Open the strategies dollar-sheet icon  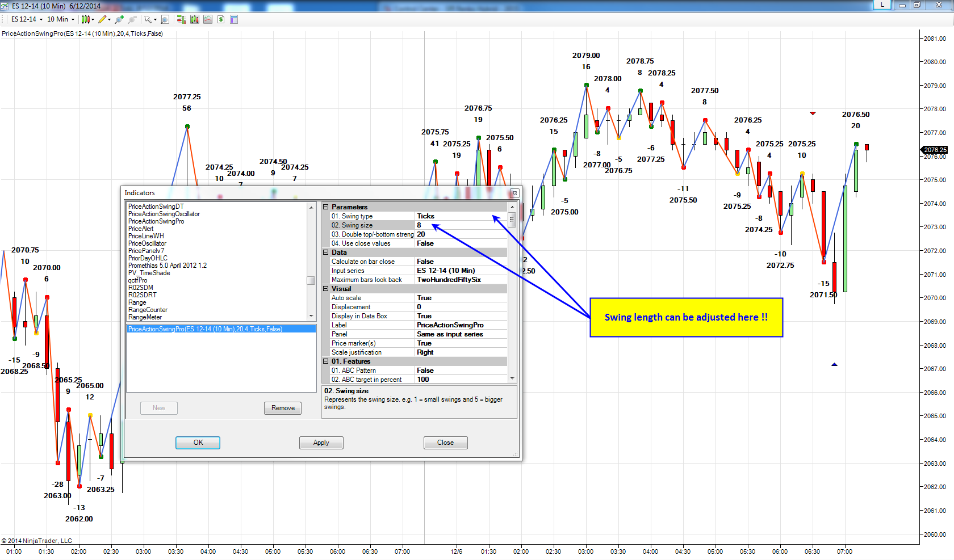[221, 19]
